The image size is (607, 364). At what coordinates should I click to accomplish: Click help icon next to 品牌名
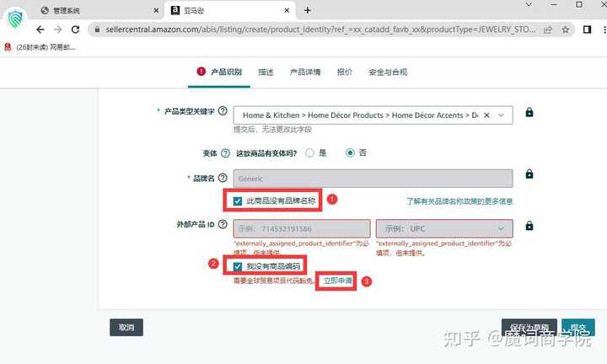click(x=223, y=178)
